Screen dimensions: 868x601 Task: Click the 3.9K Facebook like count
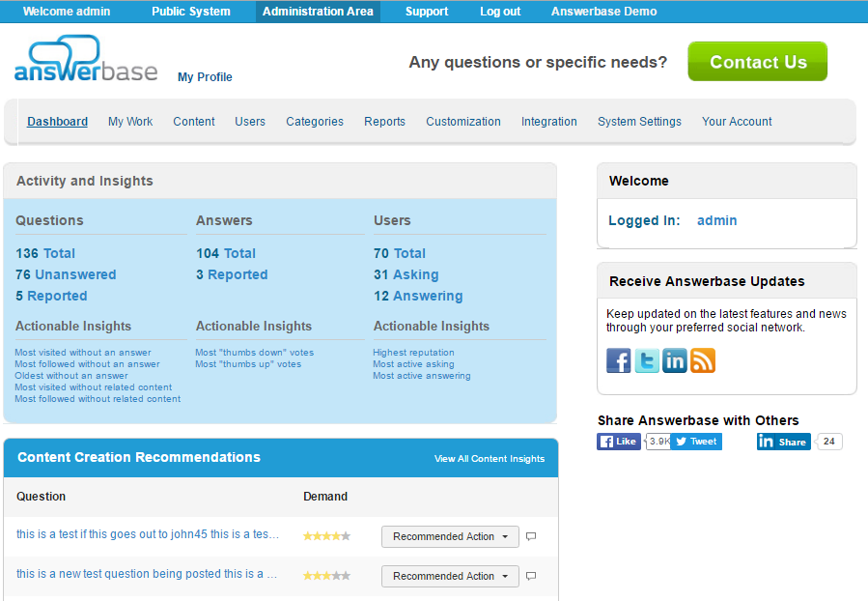pos(658,442)
